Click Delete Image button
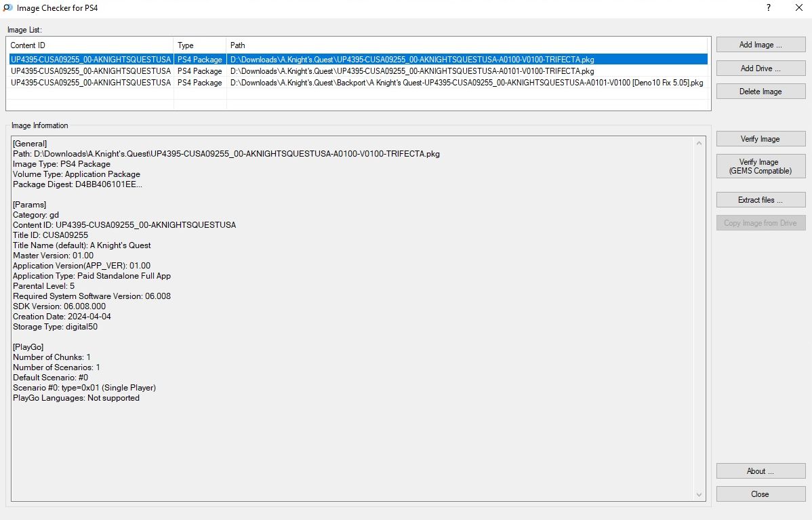The width and height of the screenshot is (812, 520). pos(760,92)
